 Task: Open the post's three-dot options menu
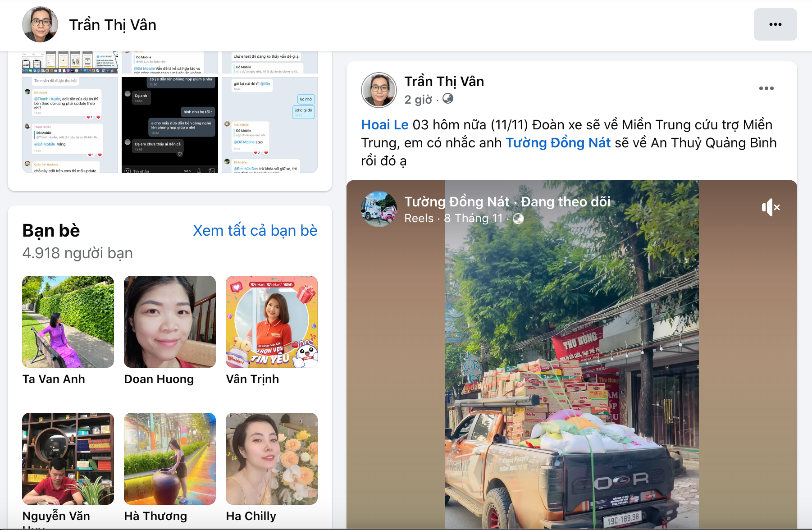[x=766, y=88]
